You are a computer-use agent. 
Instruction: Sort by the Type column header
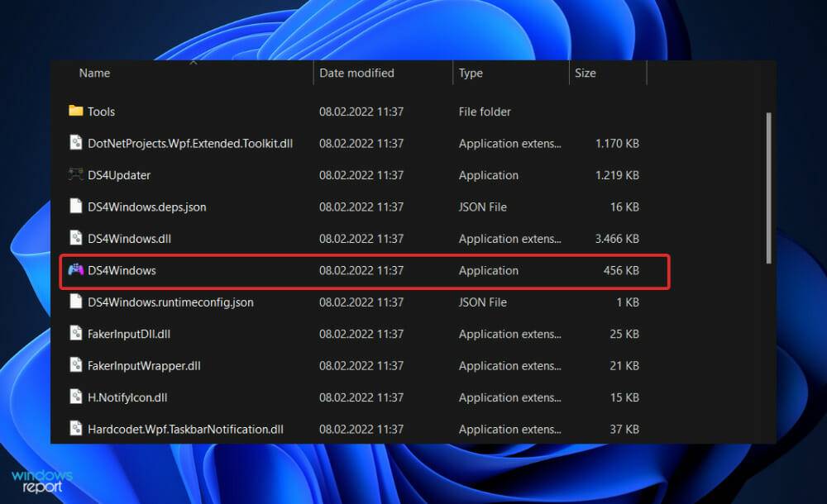point(471,74)
